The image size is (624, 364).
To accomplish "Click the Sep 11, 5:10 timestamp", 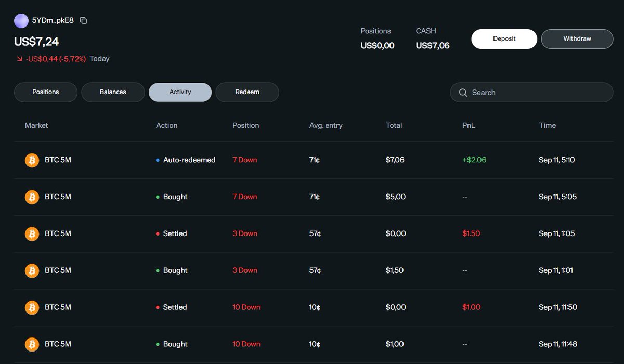I will click(x=557, y=160).
